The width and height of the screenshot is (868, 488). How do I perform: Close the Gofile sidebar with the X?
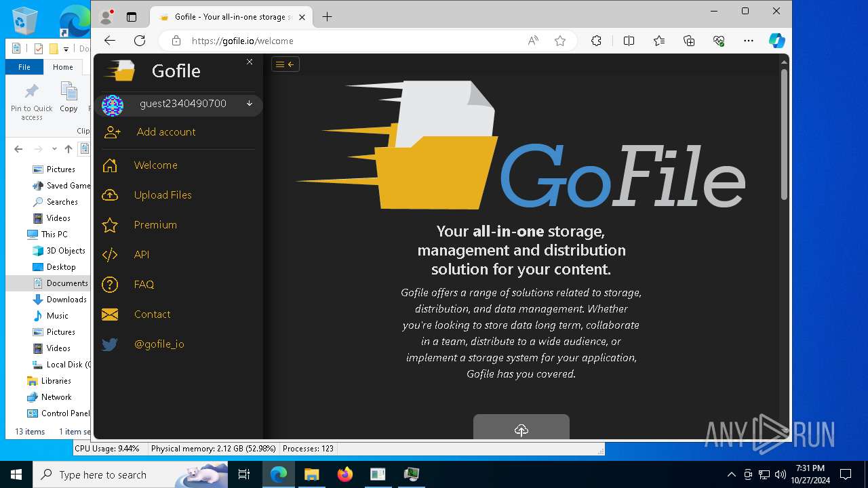250,62
